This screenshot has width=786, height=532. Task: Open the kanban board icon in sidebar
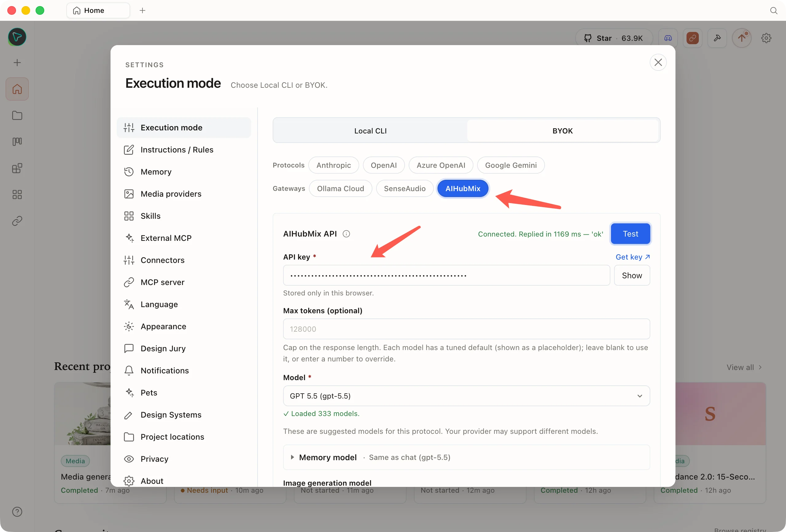click(x=17, y=141)
